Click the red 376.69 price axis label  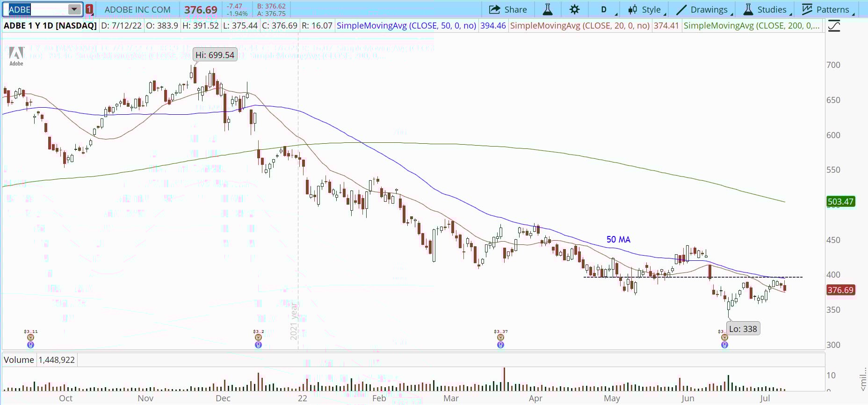(841, 290)
